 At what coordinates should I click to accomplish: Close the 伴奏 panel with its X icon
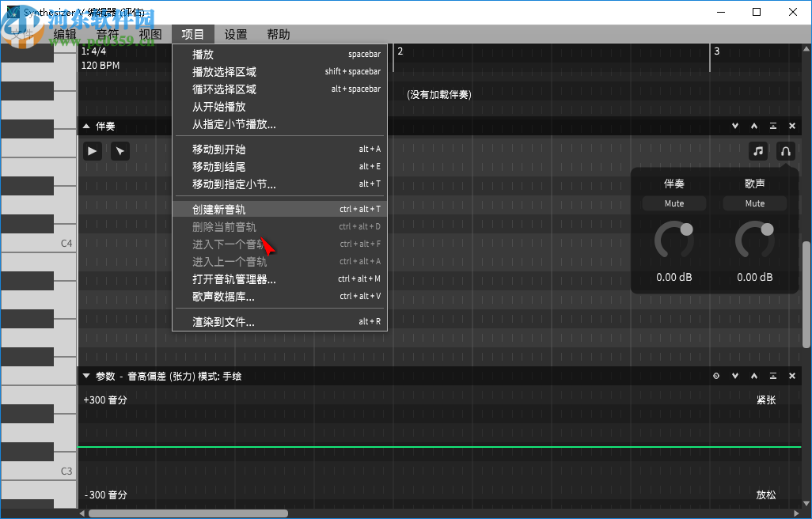[x=791, y=125]
